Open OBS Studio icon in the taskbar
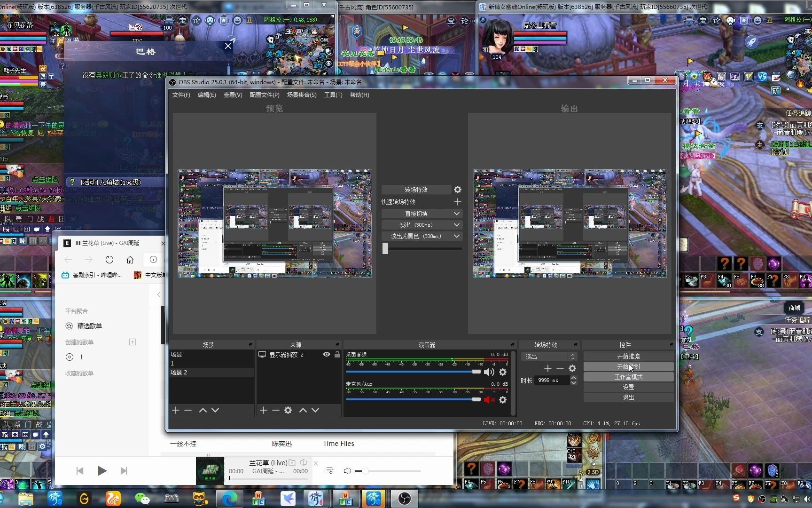Viewport: 812px width, 508px height. click(404, 498)
